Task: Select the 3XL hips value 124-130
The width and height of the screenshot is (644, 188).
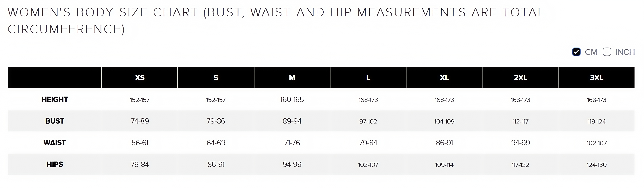Action: pyautogui.click(x=596, y=165)
